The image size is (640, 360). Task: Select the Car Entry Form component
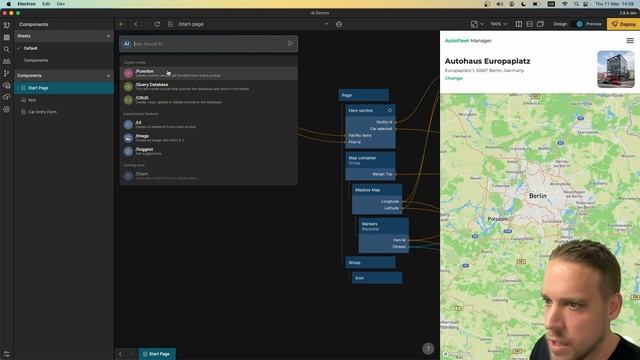(64, 112)
